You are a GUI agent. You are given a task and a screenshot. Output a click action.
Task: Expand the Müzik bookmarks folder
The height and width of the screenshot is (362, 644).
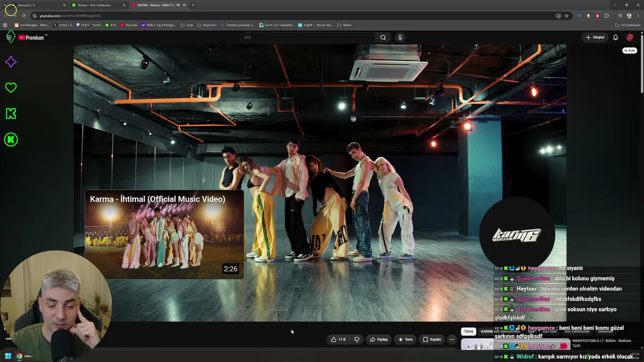[344, 25]
